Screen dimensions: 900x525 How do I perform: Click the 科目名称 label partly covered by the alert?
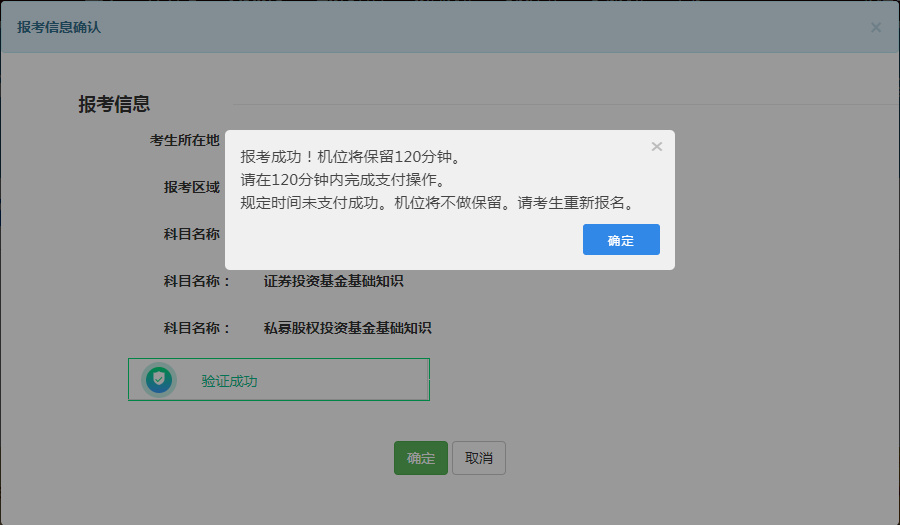(192, 234)
